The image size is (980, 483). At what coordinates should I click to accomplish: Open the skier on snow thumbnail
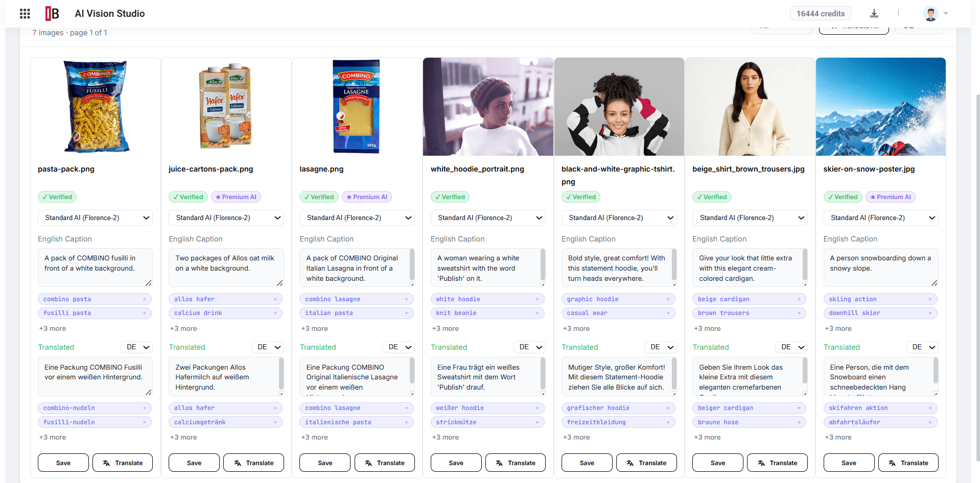click(881, 107)
